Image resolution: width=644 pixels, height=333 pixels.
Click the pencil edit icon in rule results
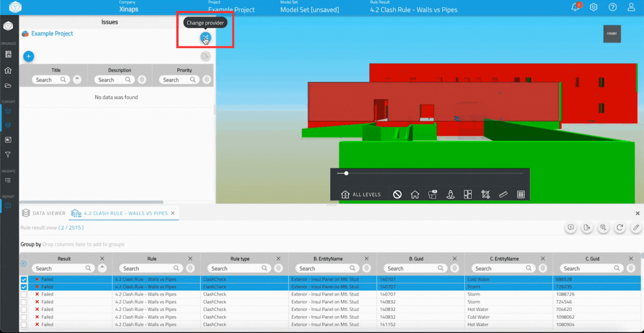pyautogui.click(x=636, y=228)
